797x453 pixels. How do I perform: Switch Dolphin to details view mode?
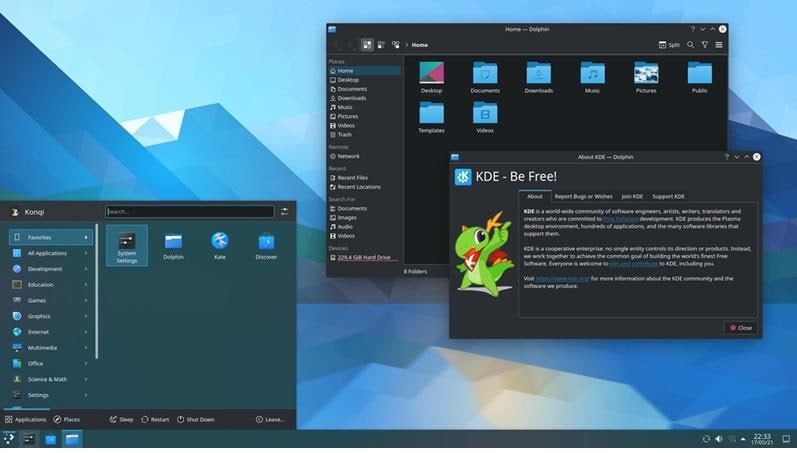click(x=395, y=45)
